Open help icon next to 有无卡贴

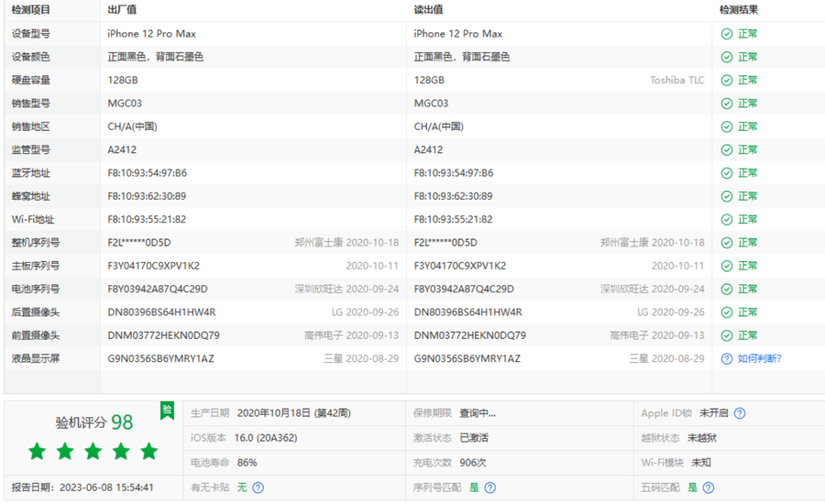258,488
